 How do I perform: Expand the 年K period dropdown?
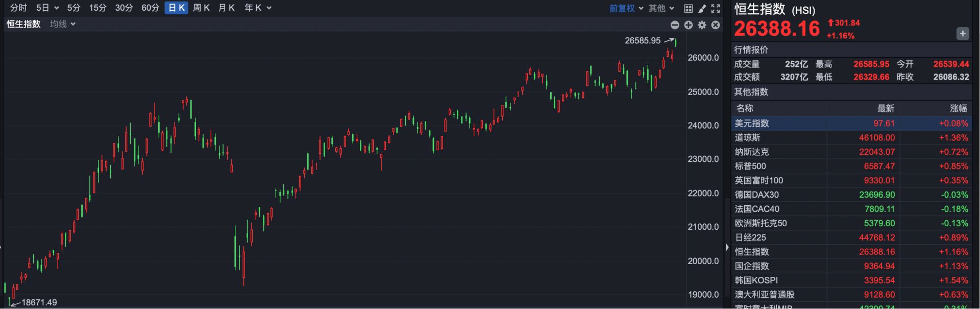point(258,8)
